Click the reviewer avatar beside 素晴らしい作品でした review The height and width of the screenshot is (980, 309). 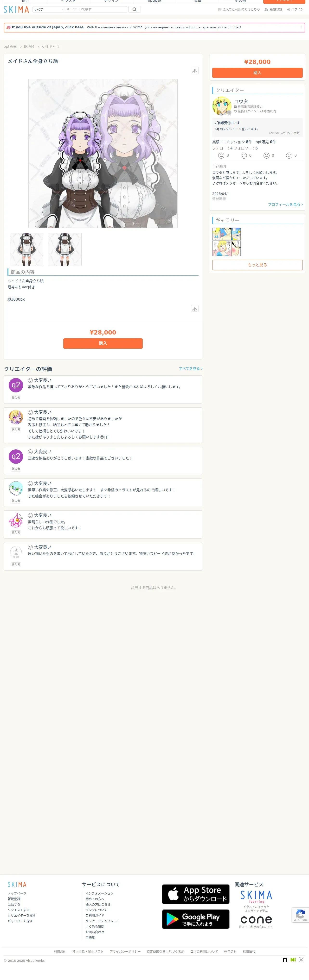(x=16, y=520)
